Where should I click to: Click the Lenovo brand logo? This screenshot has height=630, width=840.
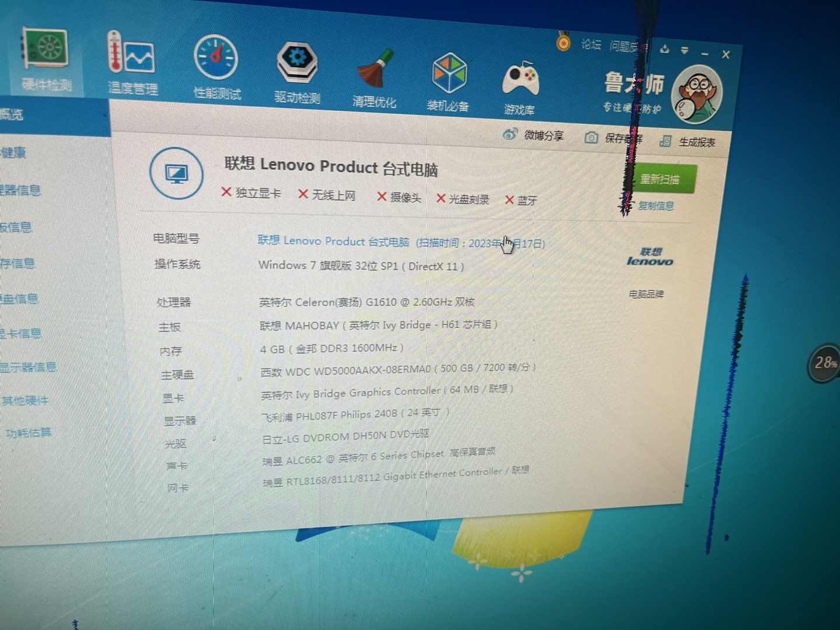pyautogui.click(x=650, y=257)
